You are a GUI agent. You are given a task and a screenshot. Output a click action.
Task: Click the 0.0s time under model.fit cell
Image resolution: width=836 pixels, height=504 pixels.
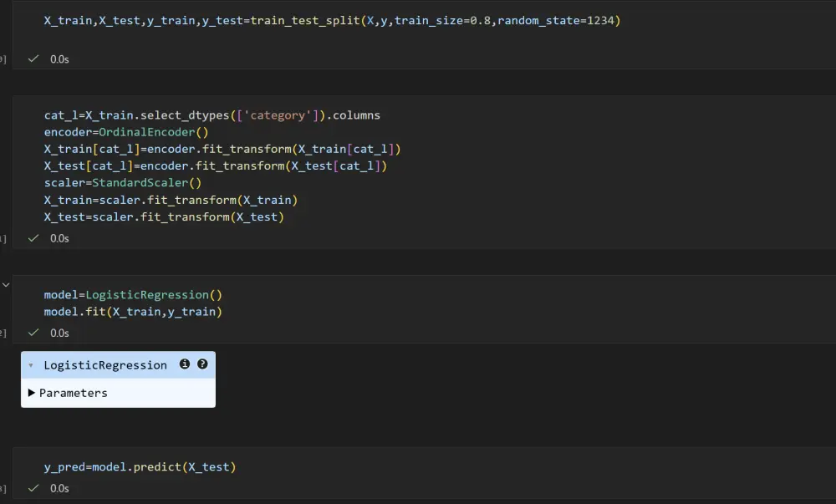pyautogui.click(x=59, y=333)
